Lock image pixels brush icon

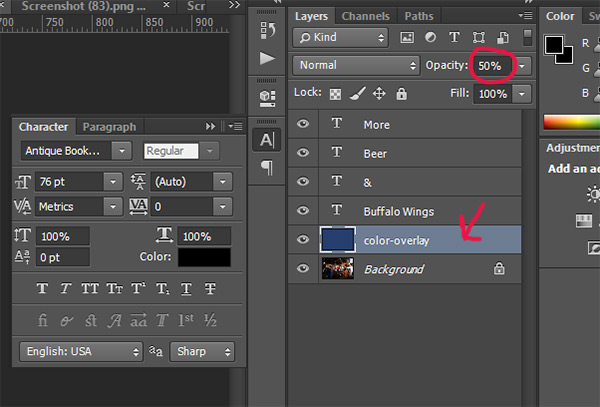click(x=357, y=94)
